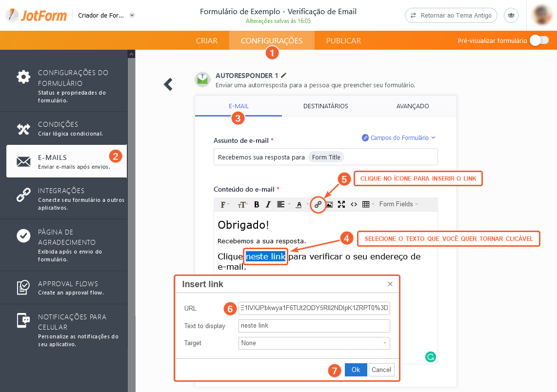Open the Form Fields toolbar dropdown
Screen dimensions: 557x392
(x=398, y=204)
